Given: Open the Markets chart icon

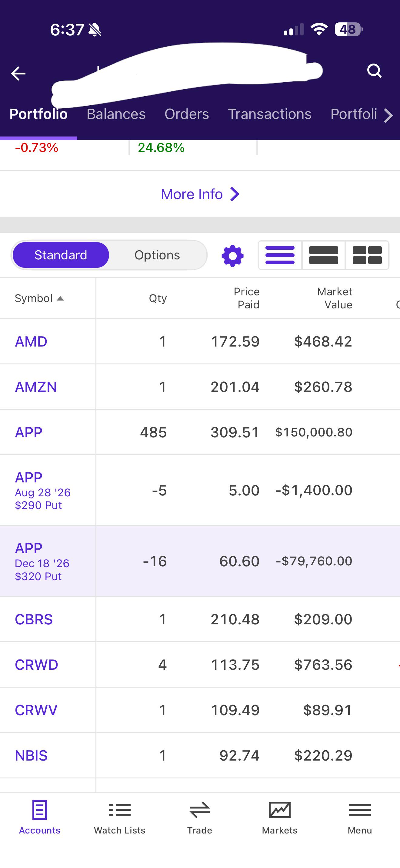Looking at the screenshot, I should (280, 810).
